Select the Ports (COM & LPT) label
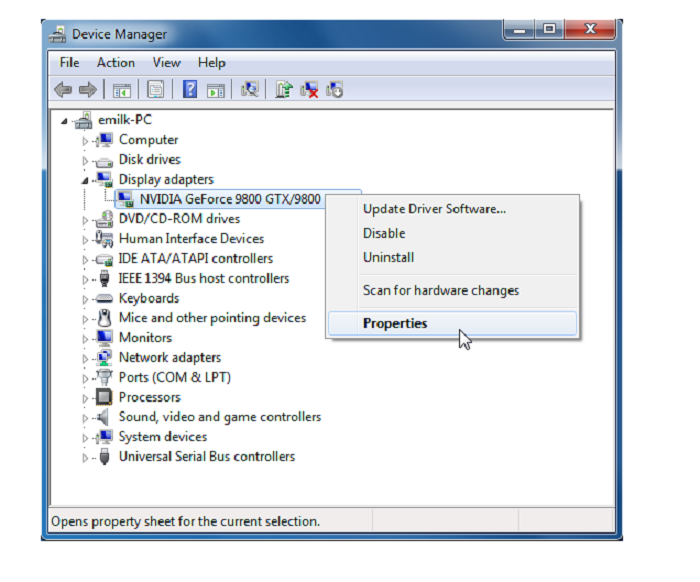This screenshot has width=700, height=582. point(175,378)
